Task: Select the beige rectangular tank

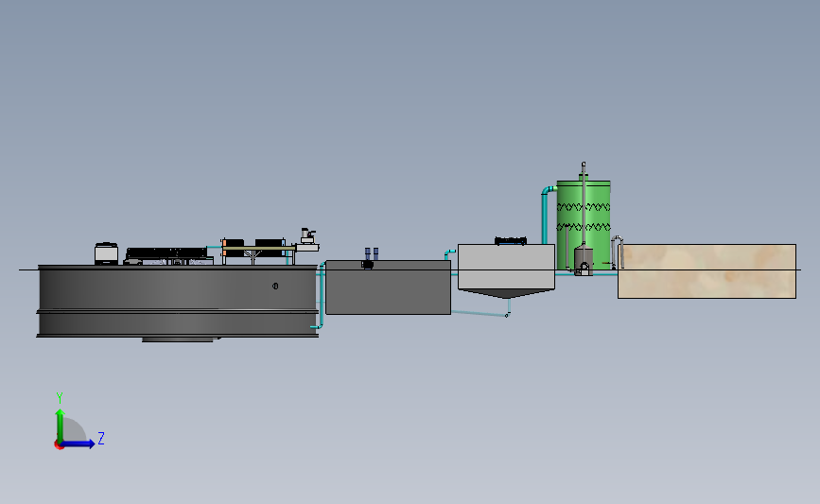Action: click(x=707, y=271)
